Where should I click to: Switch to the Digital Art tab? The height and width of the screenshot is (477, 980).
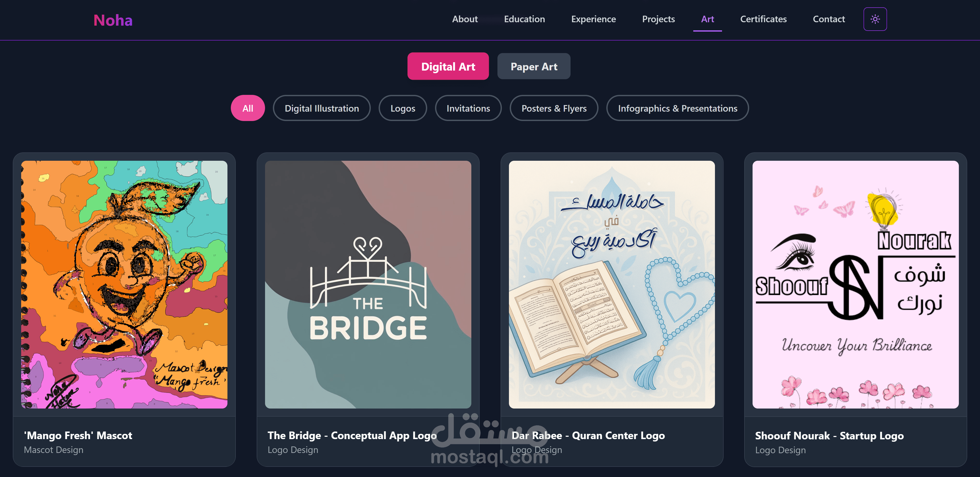[448, 66]
